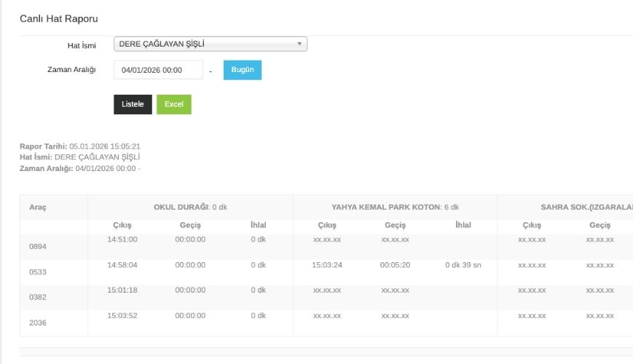Click the SAHRA SOK. stop header
633x364 pixels.
tap(575, 207)
